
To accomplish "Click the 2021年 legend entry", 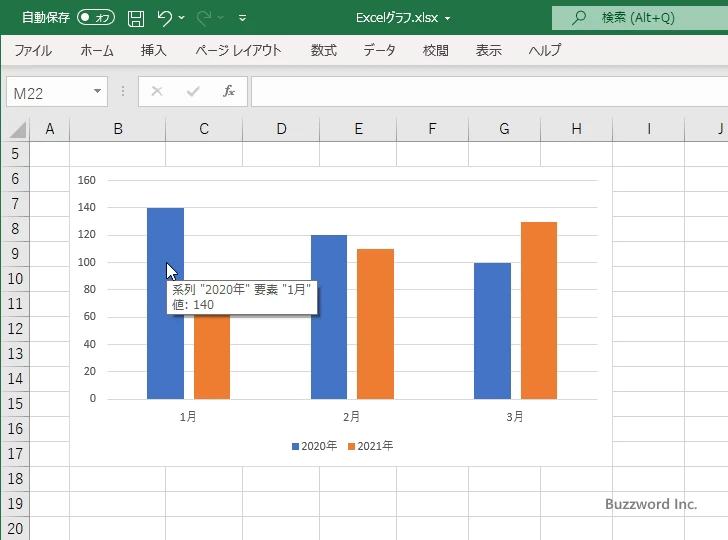I will tap(370, 446).
